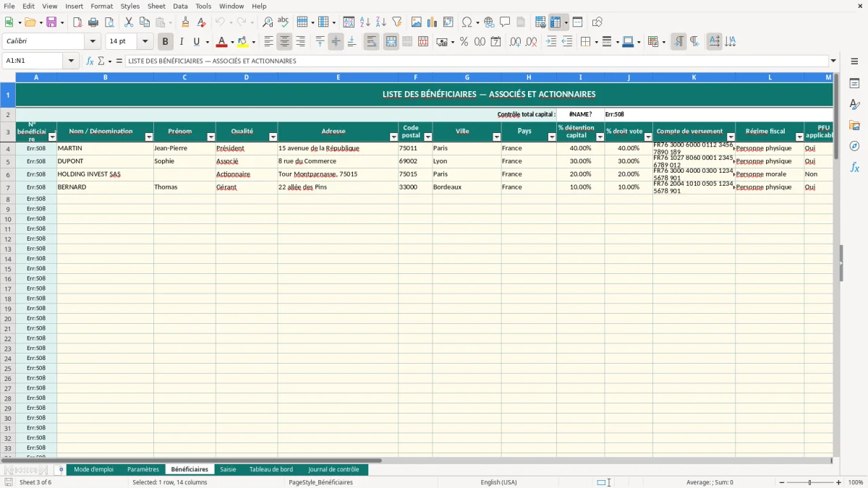Insert an image via toolbar icon
This screenshot has height=488, width=868.
click(417, 22)
